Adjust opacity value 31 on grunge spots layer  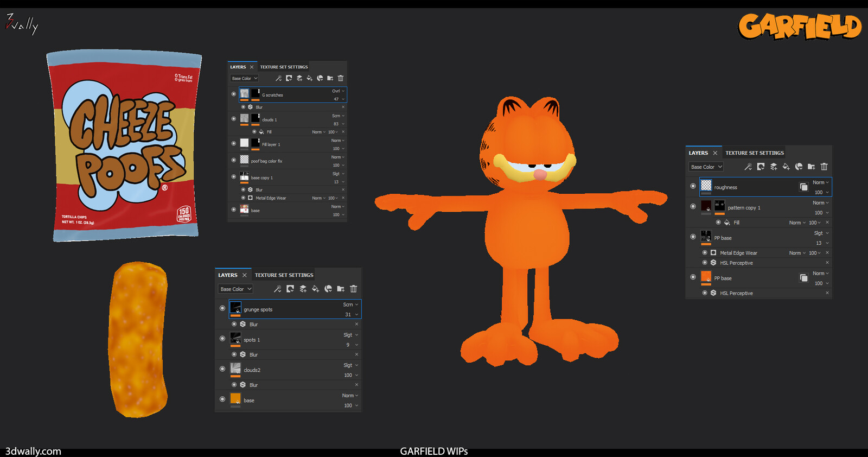click(x=348, y=315)
